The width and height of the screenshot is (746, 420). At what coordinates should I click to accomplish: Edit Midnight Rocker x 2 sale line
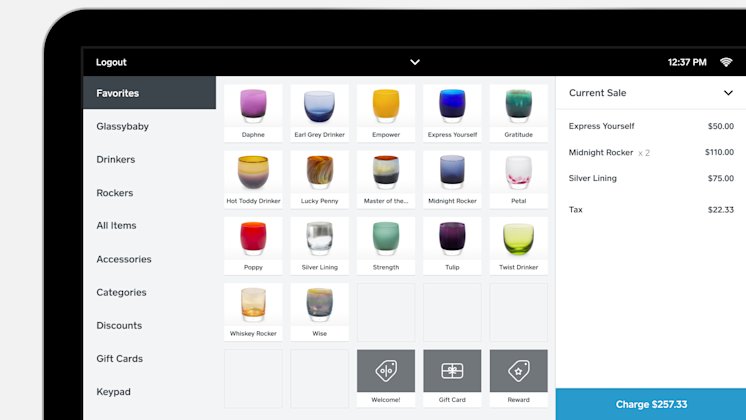point(651,152)
